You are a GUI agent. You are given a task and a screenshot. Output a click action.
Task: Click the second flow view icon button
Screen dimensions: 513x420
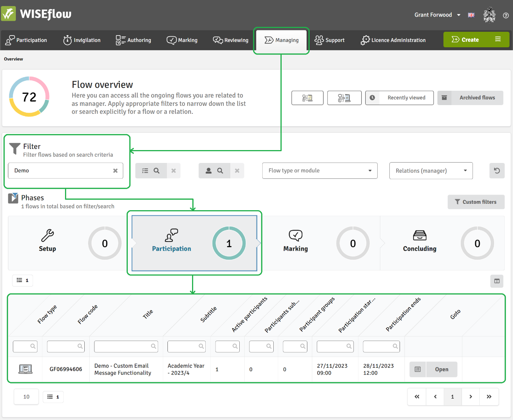pos(344,98)
